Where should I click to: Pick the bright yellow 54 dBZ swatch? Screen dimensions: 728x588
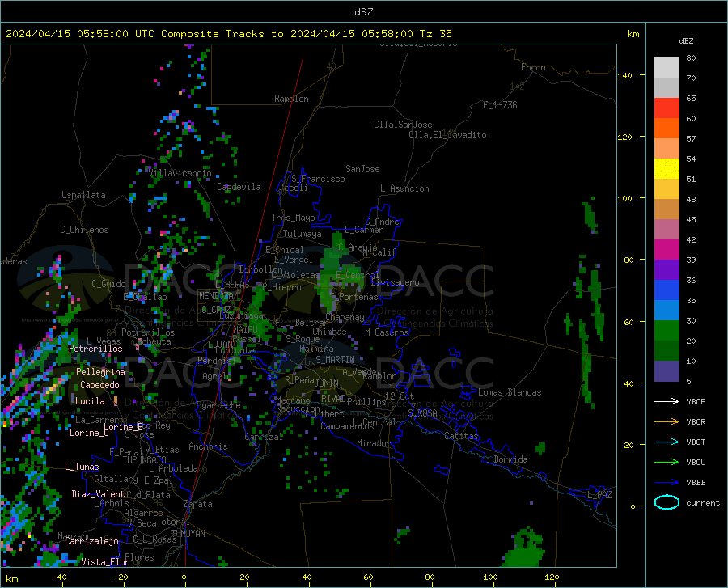pos(667,168)
